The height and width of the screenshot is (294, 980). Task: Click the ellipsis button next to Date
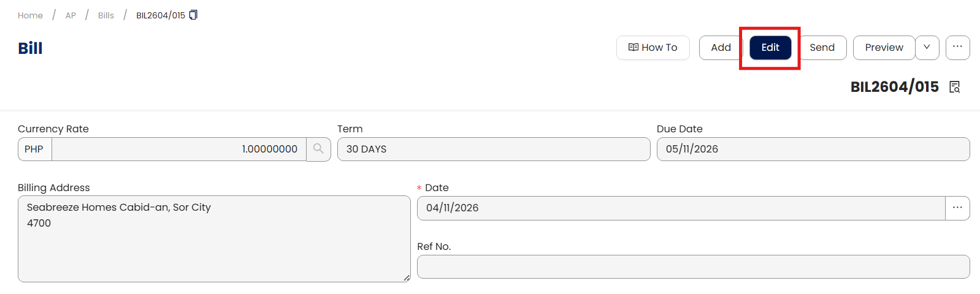(x=957, y=208)
